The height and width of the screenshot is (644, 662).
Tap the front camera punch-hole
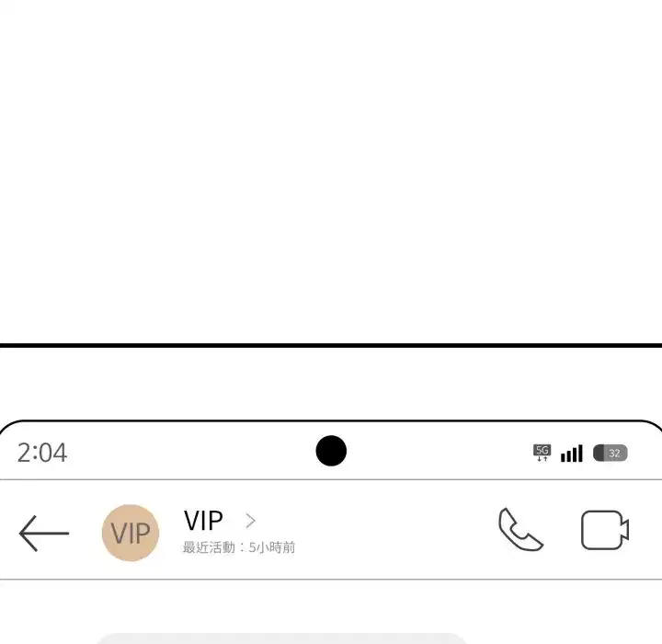click(x=331, y=451)
